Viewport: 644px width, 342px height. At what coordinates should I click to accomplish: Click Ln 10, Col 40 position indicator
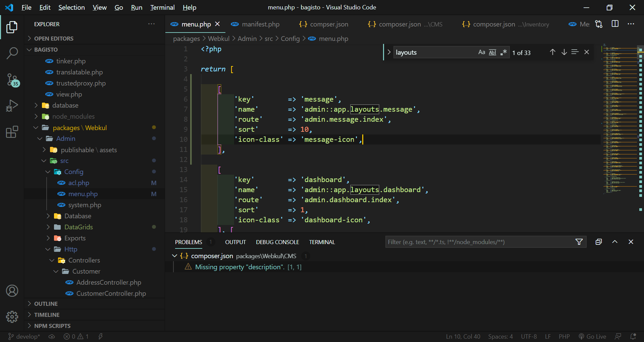point(463,337)
